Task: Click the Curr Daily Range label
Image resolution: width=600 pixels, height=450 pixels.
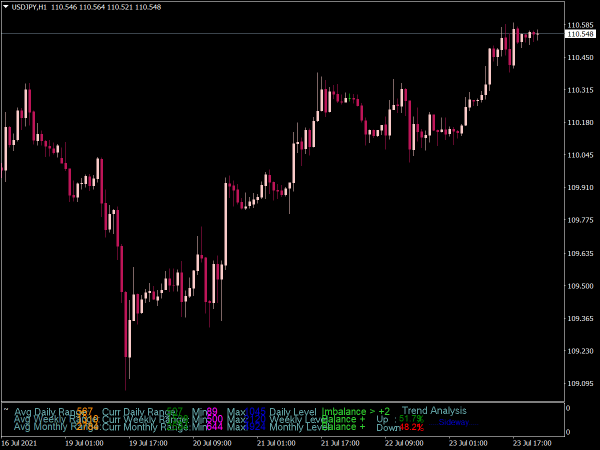Action: tap(139, 412)
